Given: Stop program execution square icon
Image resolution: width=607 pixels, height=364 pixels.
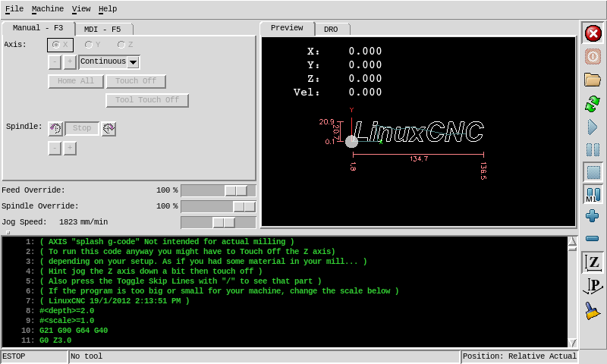Looking at the screenshot, I should pyautogui.click(x=593, y=172).
